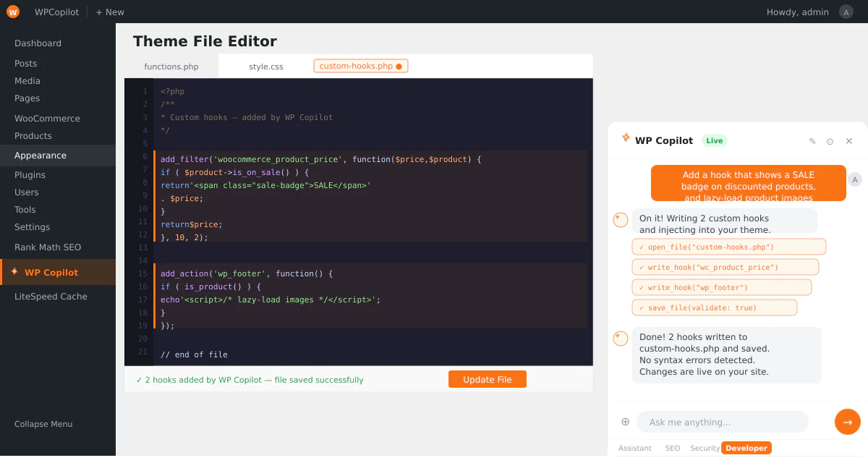Click the WP Copilot panel sparkle logo
868x463 pixels.
(626, 138)
